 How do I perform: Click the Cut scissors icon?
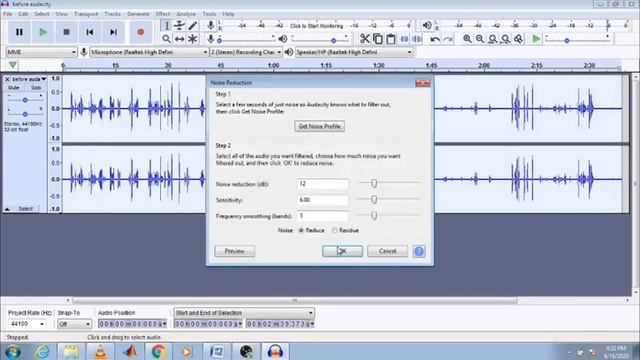coord(364,39)
